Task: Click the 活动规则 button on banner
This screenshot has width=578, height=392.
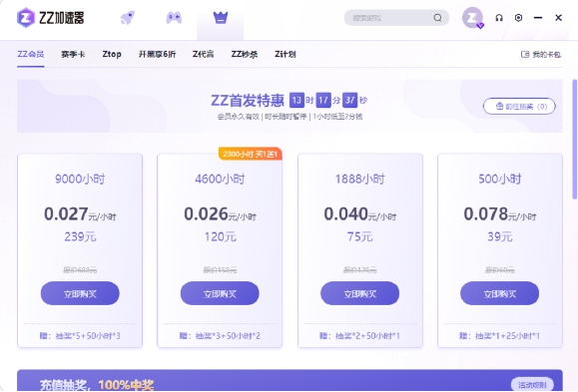Action: coord(532,385)
